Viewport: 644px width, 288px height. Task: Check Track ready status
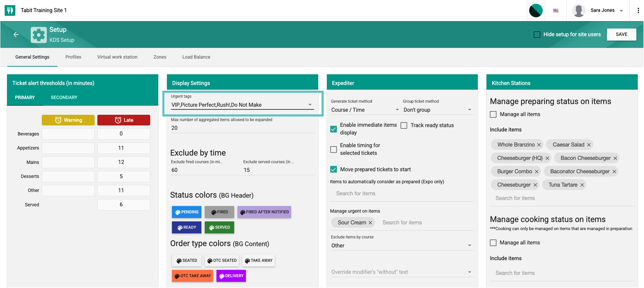point(404,125)
